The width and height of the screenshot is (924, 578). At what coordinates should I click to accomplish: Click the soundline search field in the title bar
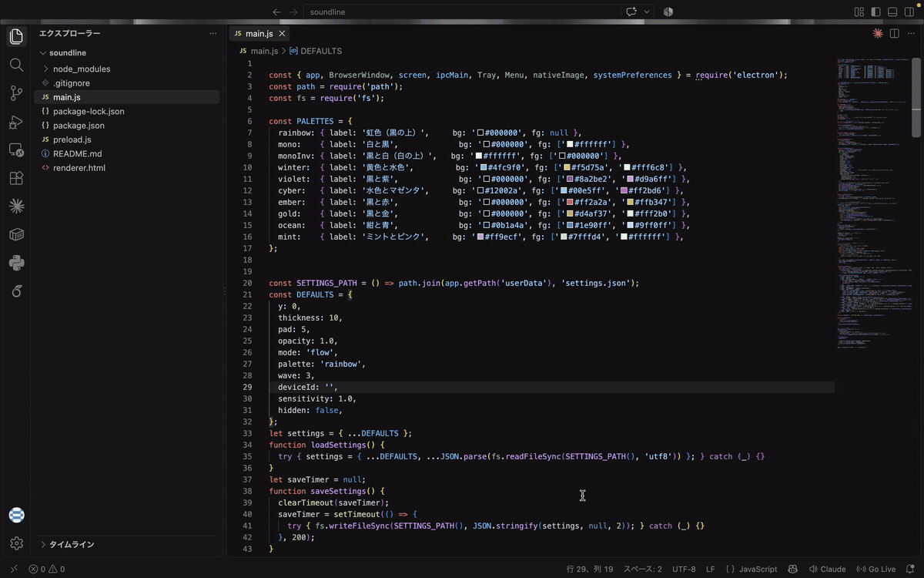(462, 12)
